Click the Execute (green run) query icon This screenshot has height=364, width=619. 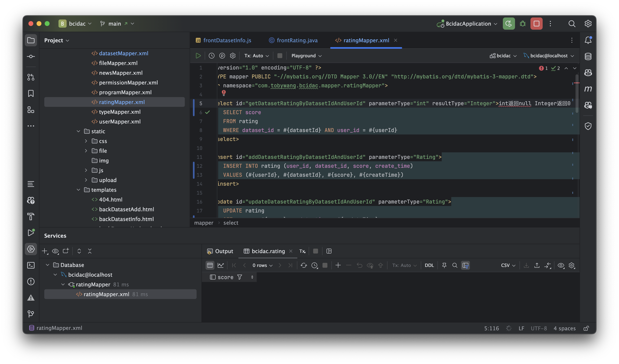198,56
